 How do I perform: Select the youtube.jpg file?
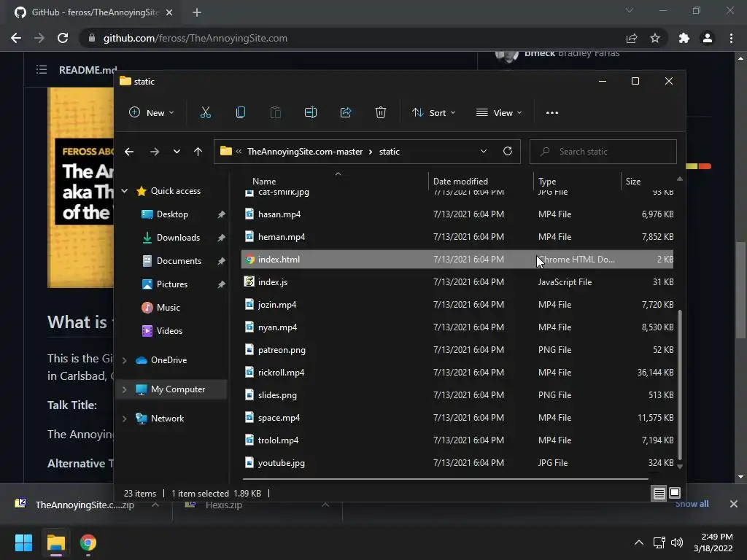(x=457, y=463)
